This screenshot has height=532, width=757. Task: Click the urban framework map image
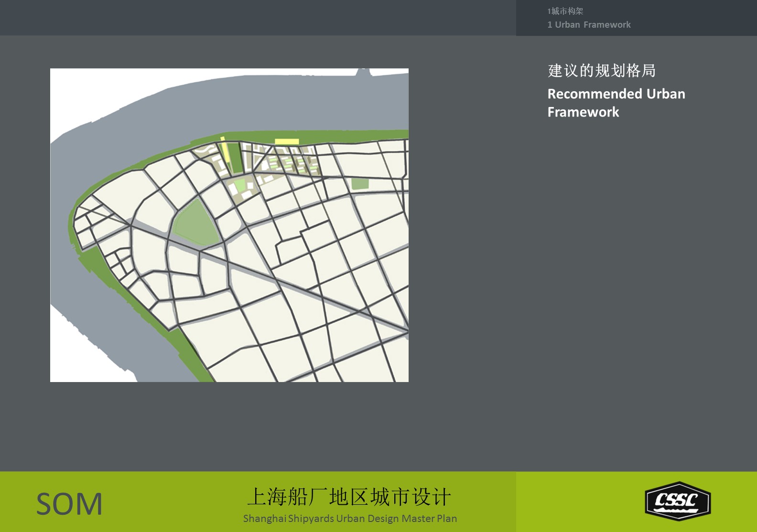[x=229, y=225]
